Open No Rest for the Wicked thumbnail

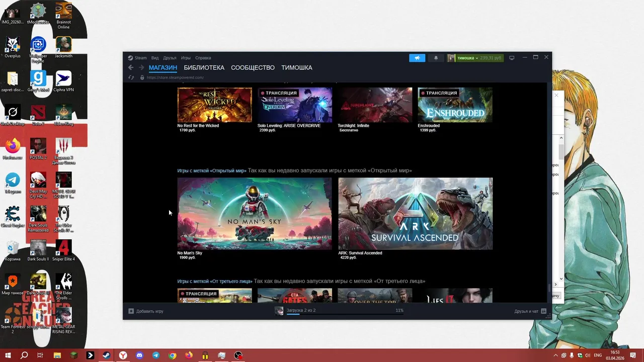pos(214,105)
